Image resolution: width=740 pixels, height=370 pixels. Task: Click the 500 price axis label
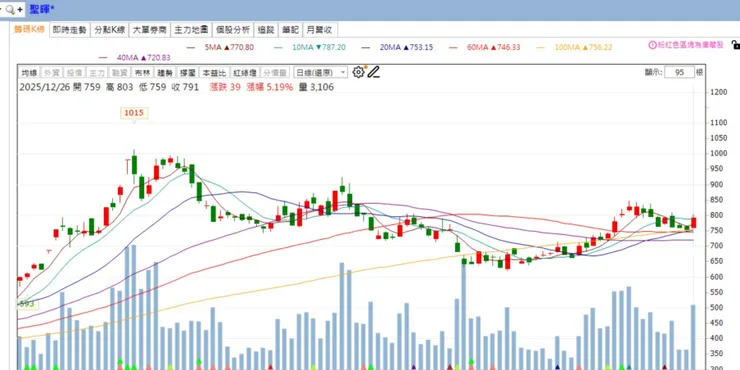point(716,308)
